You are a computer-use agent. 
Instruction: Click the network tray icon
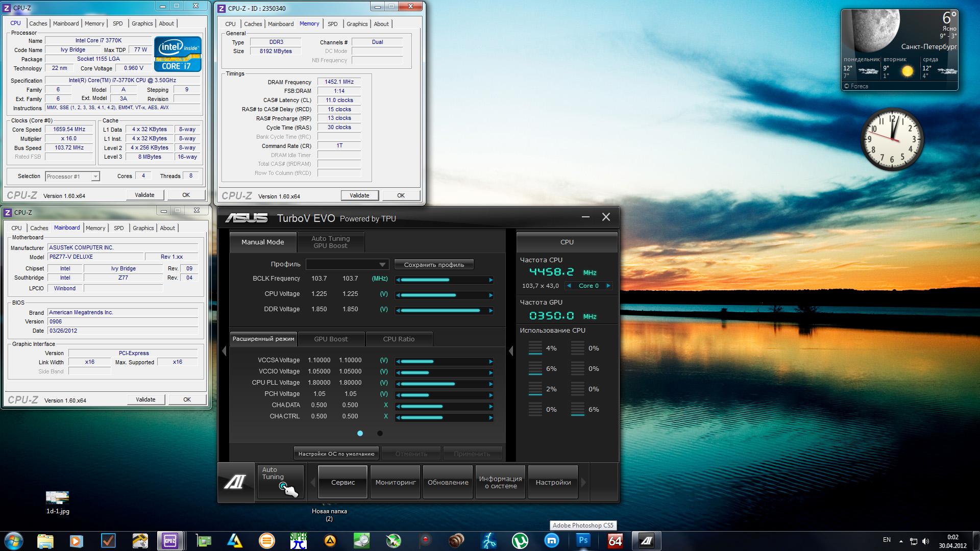tap(913, 541)
